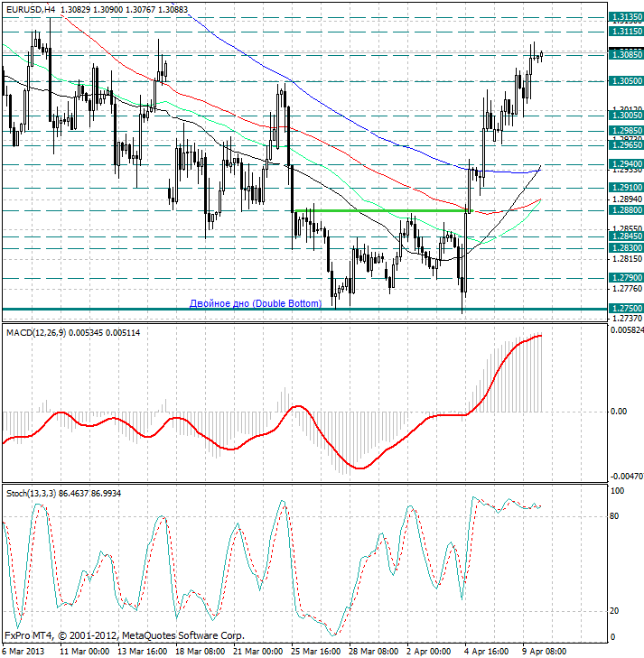Click the 13 Mar 16:00 time label
Screen dimensions: 644x658
tap(143, 652)
